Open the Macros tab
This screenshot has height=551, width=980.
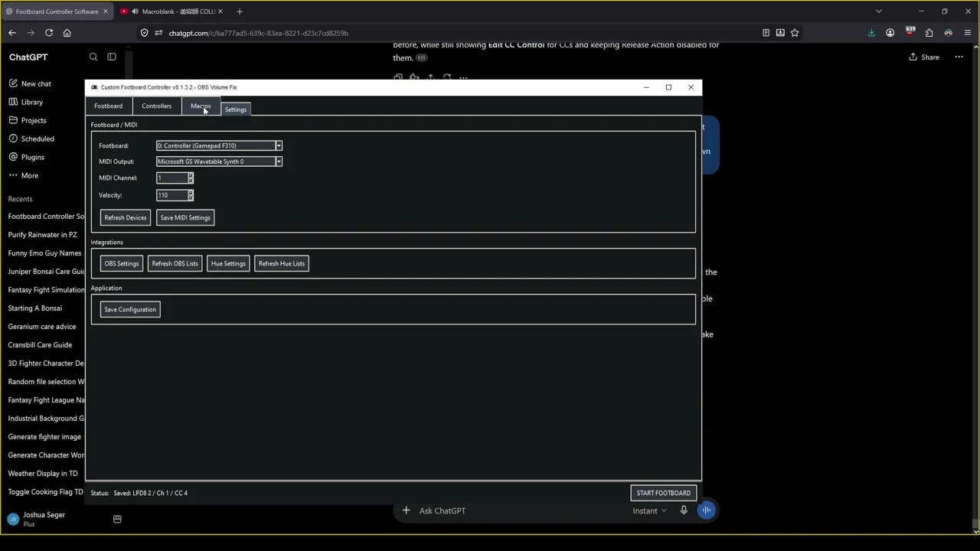pos(201,106)
